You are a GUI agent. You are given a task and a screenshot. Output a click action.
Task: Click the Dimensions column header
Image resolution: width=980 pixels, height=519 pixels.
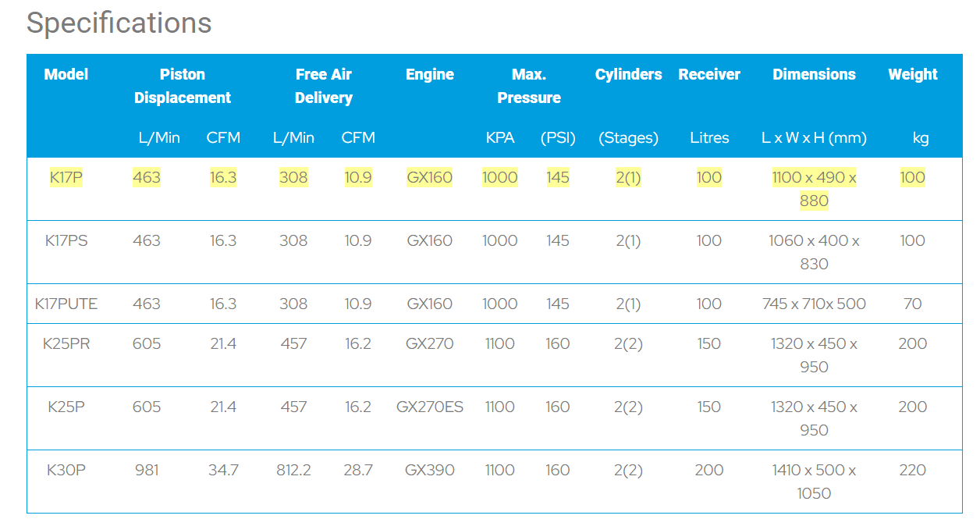[x=814, y=75]
